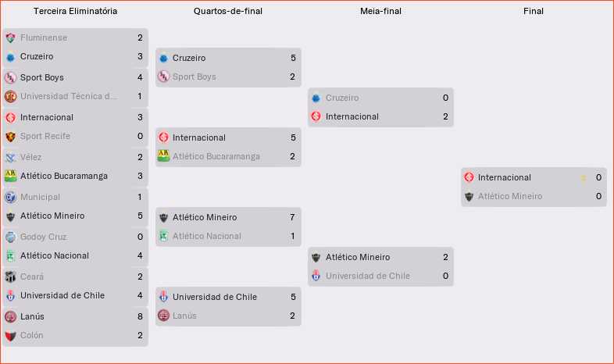Image resolution: width=614 pixels, height=364 pixels.
Task: Select Universidad de Chile in semi-final
Action: (x=367, y=276)
